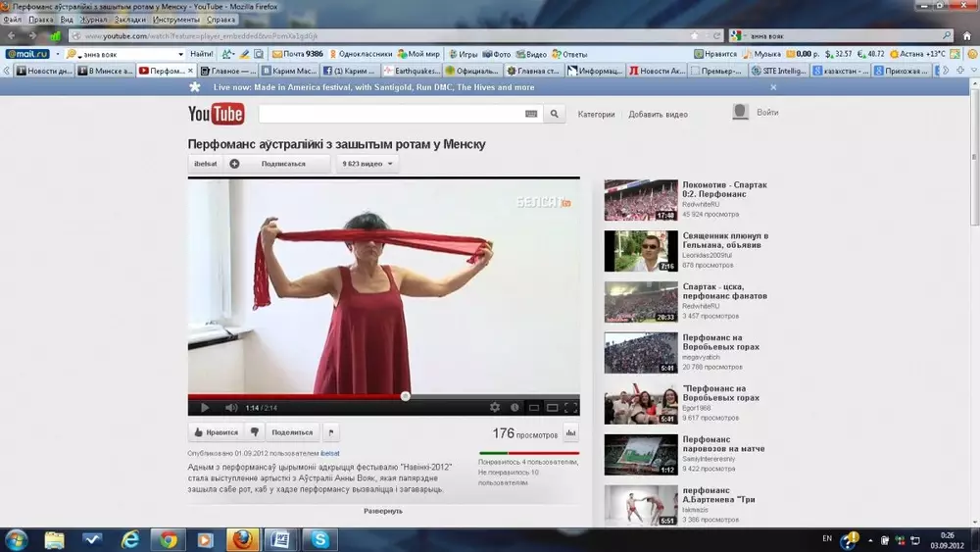
Task: Toggle the small player size view
Action: (534, 407)
